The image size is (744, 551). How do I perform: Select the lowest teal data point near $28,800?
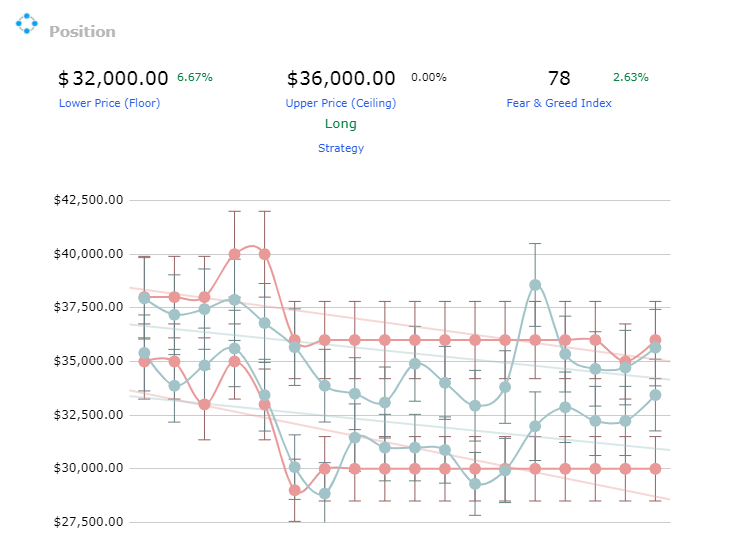tap(325, 494)
